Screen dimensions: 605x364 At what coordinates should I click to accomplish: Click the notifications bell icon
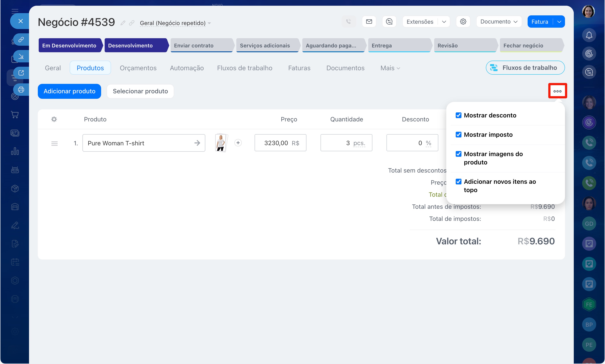click(589, 35)
